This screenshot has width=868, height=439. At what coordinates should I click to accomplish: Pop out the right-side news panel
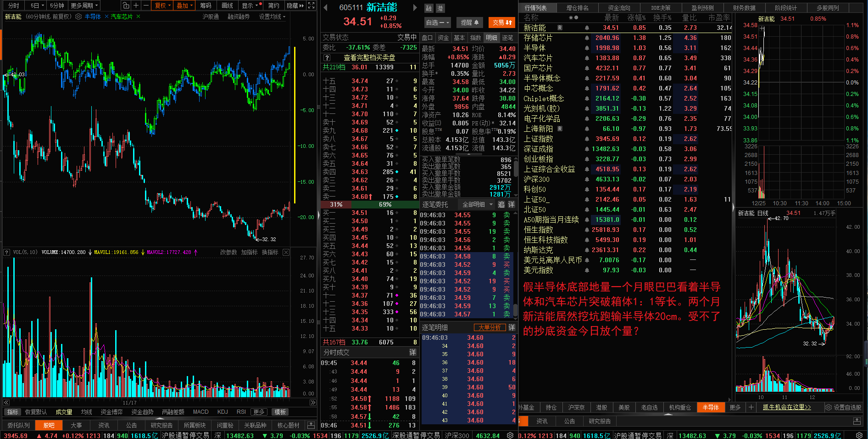(x=857, y=421)
